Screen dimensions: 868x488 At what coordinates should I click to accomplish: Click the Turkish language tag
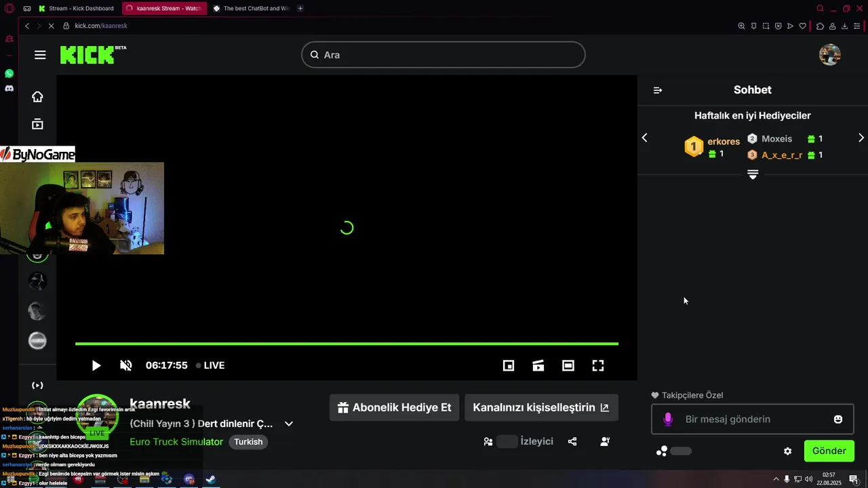click(248, 442)
